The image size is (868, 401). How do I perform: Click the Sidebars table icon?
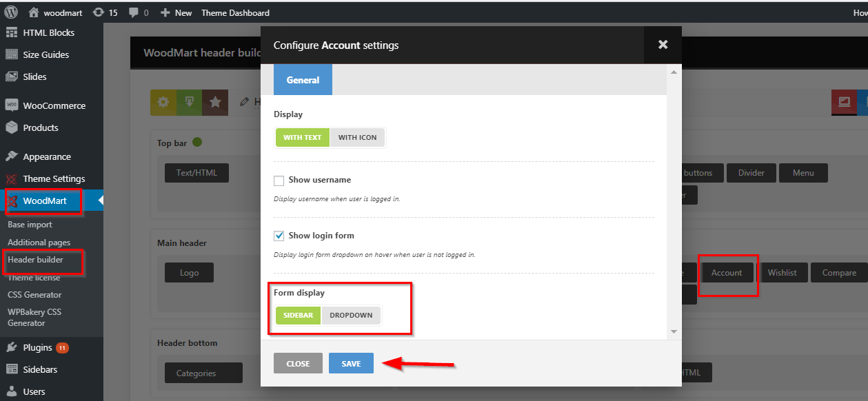coord(11,369)
